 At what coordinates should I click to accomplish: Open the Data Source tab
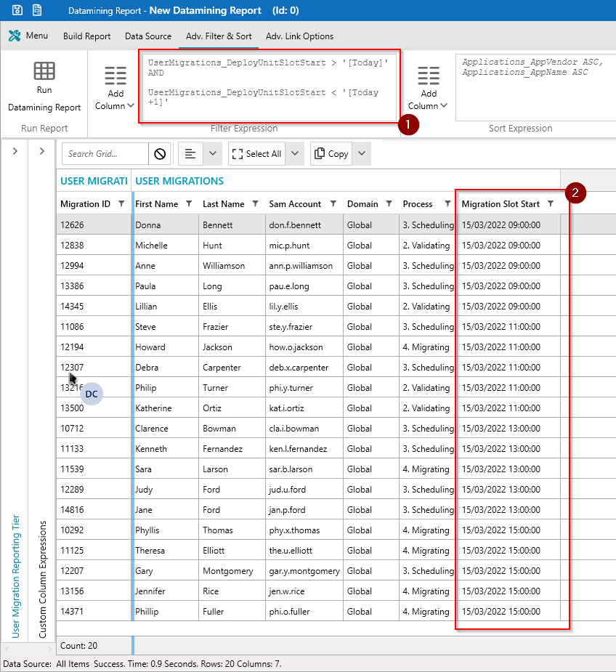pos(148,36)
